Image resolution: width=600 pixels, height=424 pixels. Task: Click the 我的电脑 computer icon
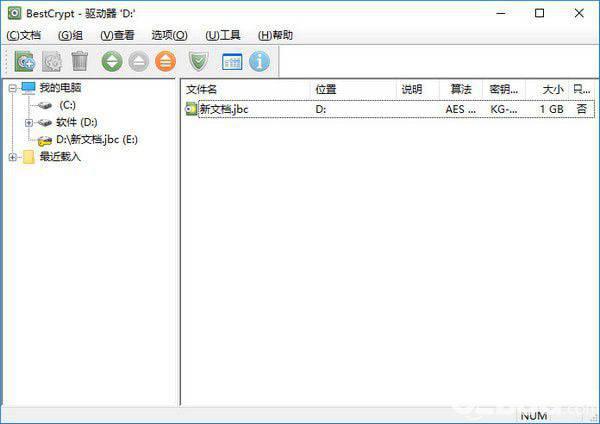tap(28, 88)
